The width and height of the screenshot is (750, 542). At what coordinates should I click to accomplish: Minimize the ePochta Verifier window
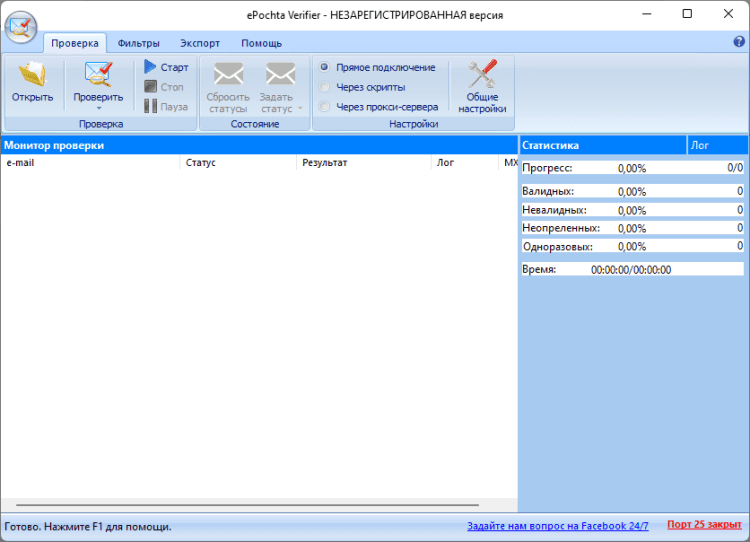click(647, 14)
